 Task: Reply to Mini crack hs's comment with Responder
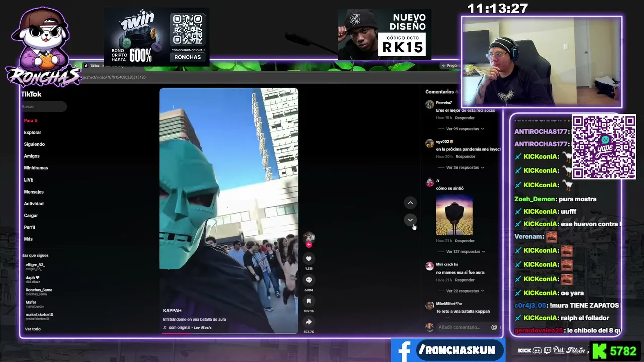pos(465,280)
